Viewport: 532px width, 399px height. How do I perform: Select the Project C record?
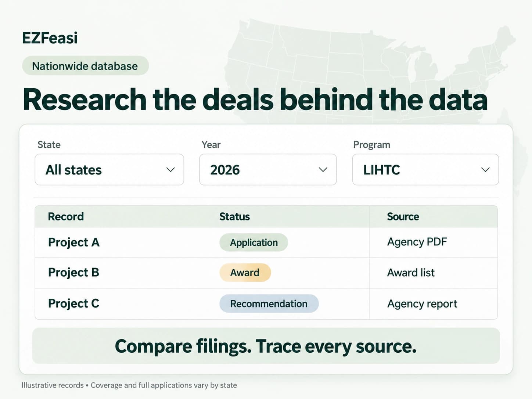(x=73, y=303)
